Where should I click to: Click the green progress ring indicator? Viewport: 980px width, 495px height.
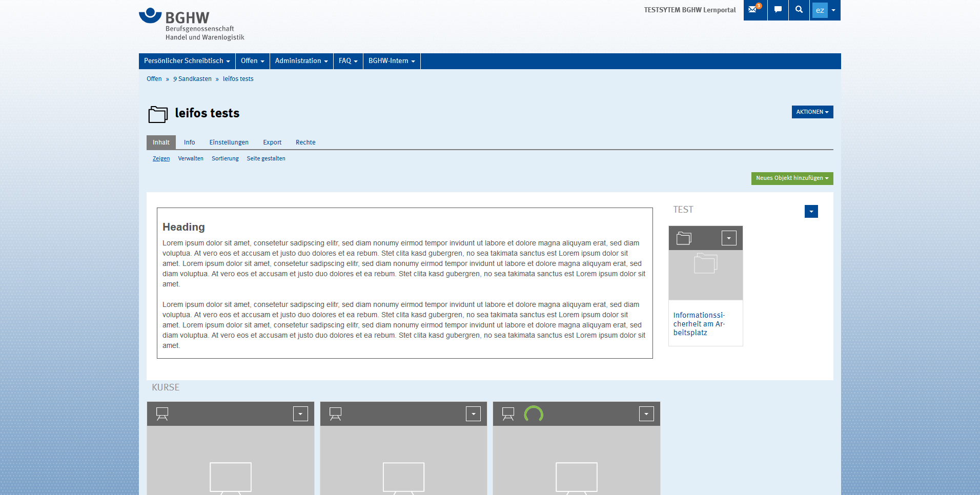533,414
